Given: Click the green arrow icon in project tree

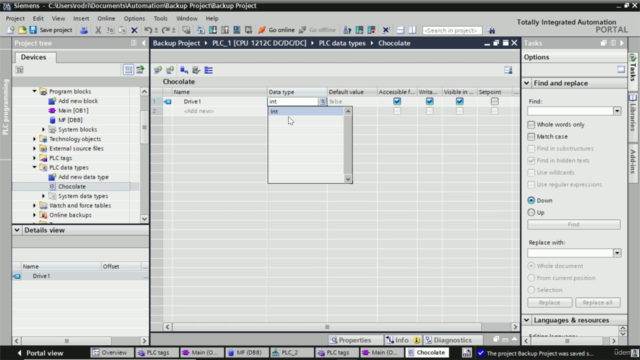Looking at the screenshot, I should (140, 69).
